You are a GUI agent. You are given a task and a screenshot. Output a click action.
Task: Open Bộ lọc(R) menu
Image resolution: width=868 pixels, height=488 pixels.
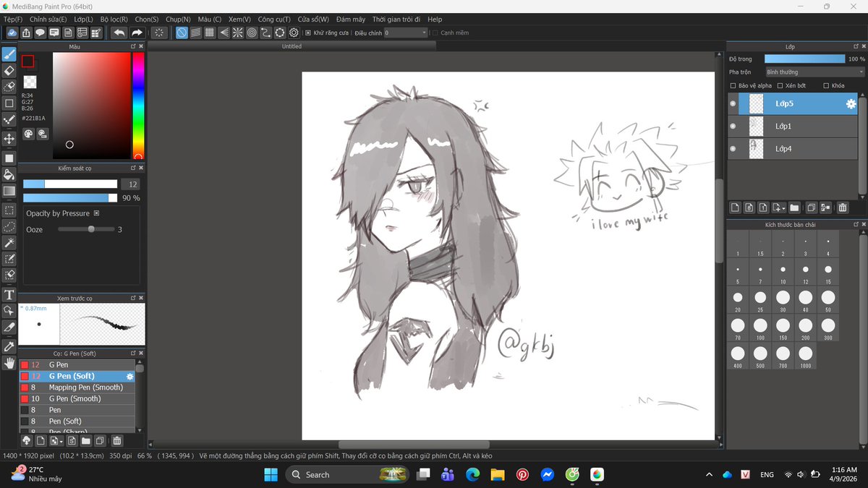pyautogui.click(x=114, y=20)
